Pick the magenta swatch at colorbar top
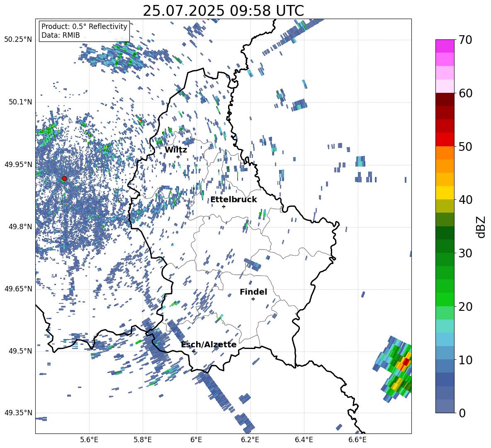 [x=445, y=46]
